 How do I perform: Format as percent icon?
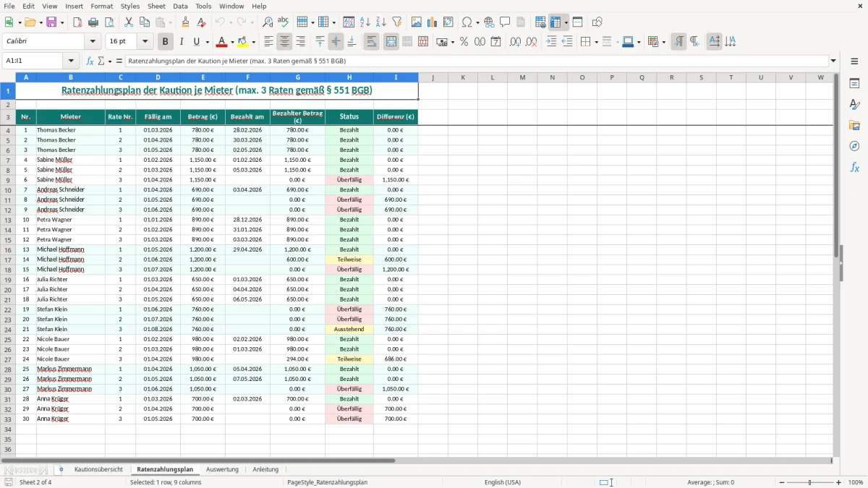pos(464,42)
